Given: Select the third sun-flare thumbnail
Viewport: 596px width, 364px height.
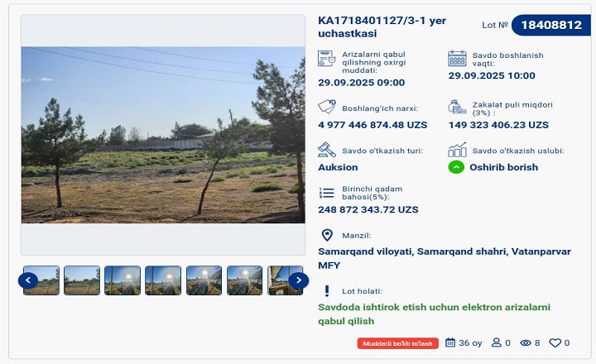Looking at the screenshot, I should pyautogui.click(x=123, y=280).
